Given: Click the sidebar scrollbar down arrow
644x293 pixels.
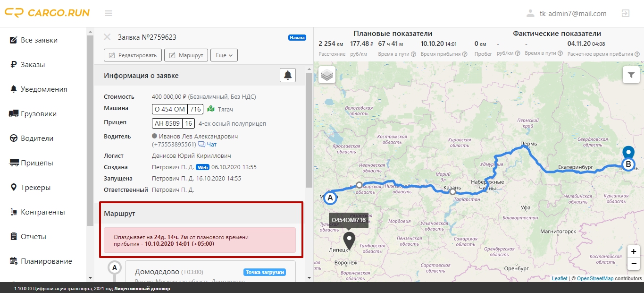Looking at the screenshot, I should pyautogui.click(x=90, y=278).
